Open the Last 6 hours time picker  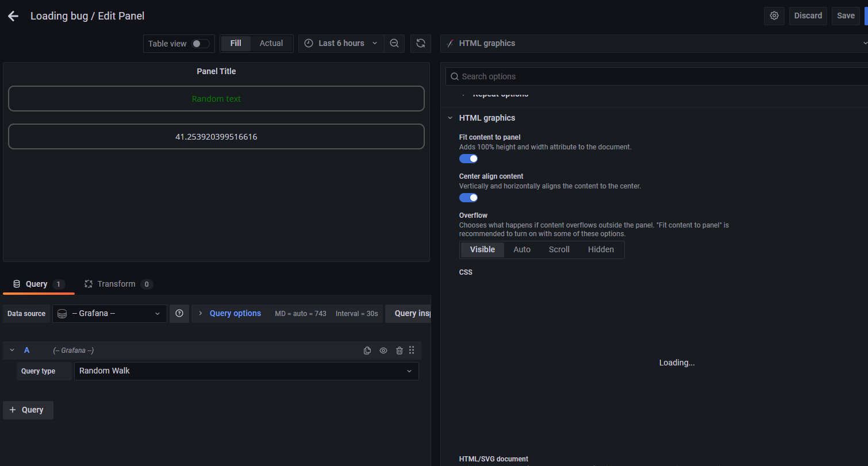340,43
